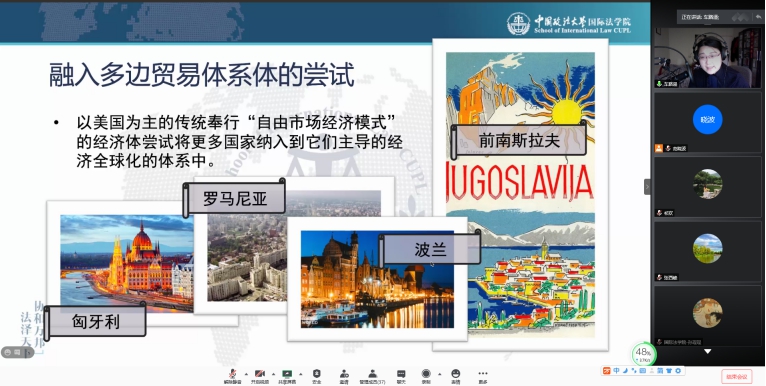
Task: Open the more options ellipsis
Action: [x=483, y=376]
